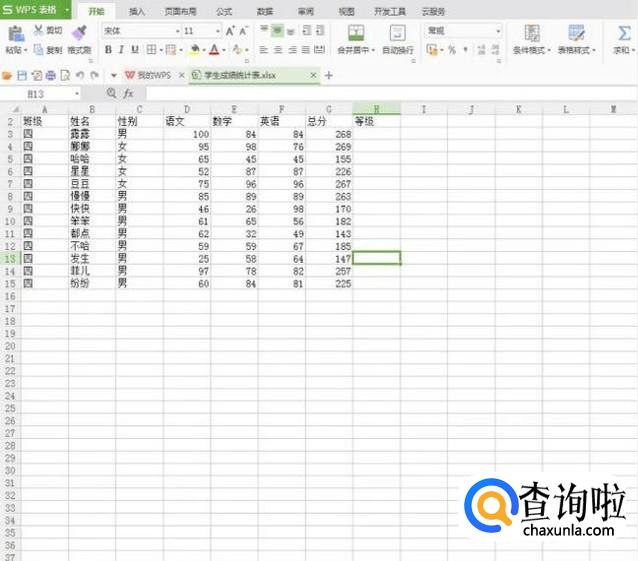Open the font name dropdown (宋体)
The width and height of the screenshot is (638, 561).
point(177,31)
